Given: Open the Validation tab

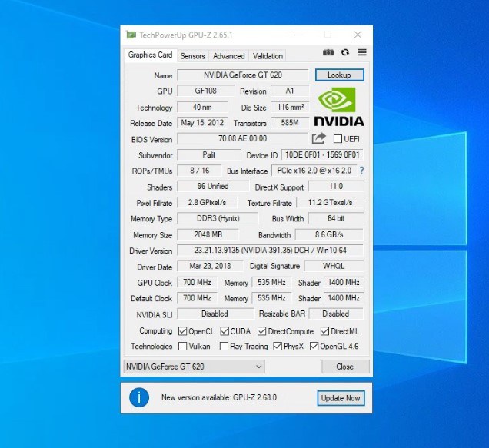Looking at the screenshot, I should tap(268, 56).
